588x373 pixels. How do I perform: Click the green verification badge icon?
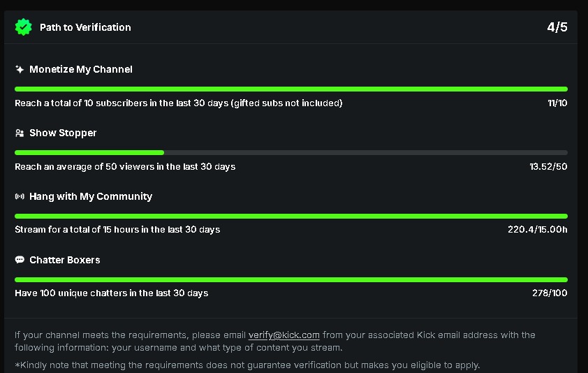click(x=24, y=27)
